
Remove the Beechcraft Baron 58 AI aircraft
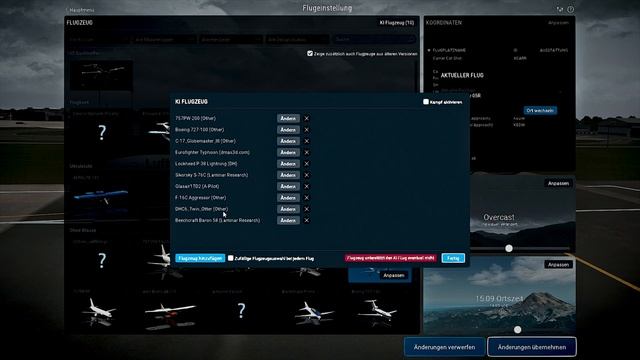(307, 220)
